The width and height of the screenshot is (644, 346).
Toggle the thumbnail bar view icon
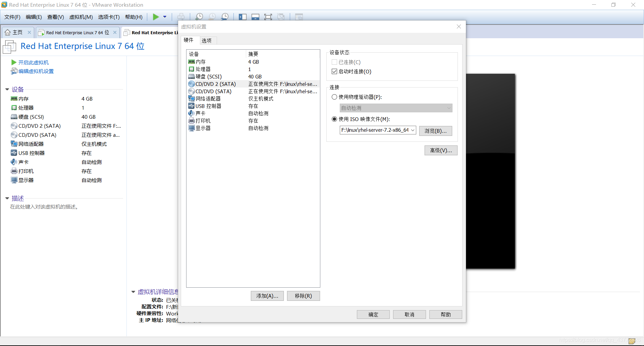pos(255,17)
